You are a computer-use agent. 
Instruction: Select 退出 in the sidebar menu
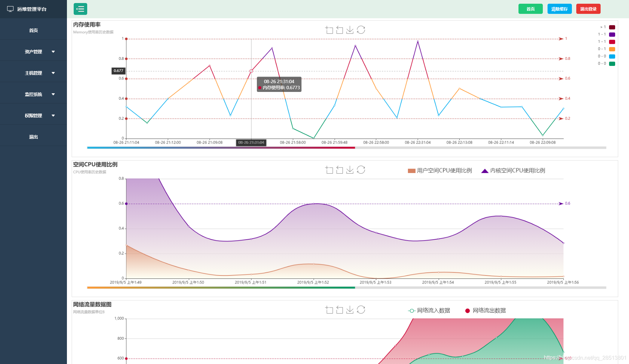[x=33, y=137]
